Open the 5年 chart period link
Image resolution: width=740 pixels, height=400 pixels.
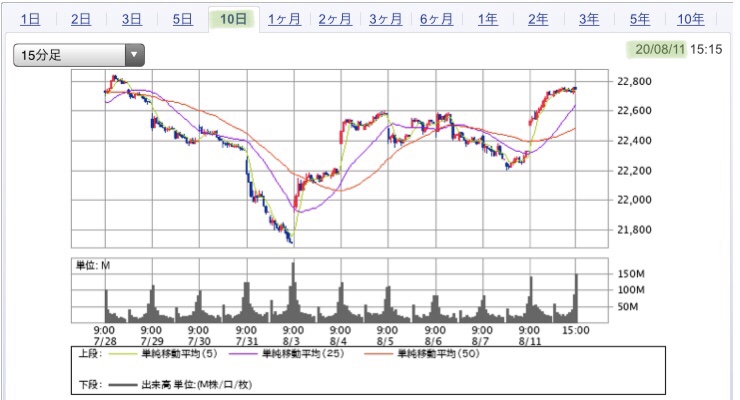click(x=640, y=19)
